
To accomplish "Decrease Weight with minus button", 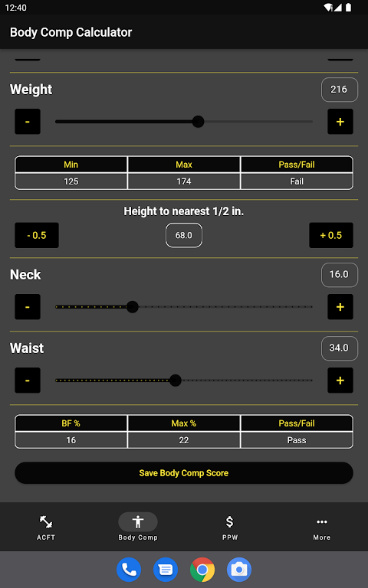I will point(28,122).
